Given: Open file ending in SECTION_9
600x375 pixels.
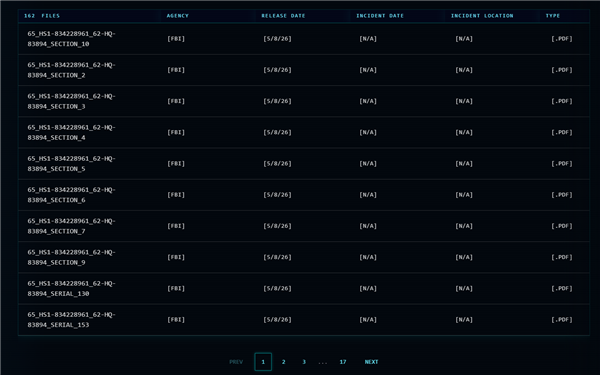Looking at the screenshot, I should (x=71, y=257).
